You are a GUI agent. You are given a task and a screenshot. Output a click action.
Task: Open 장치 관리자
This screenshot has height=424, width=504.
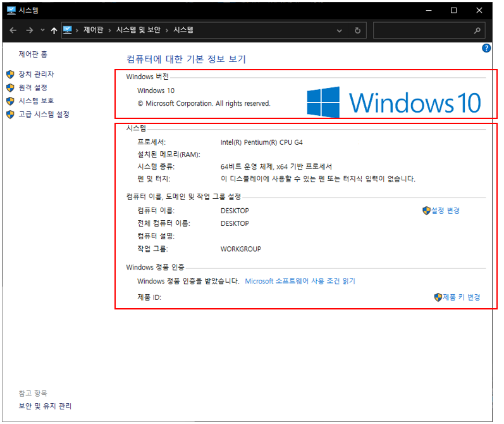36,74
